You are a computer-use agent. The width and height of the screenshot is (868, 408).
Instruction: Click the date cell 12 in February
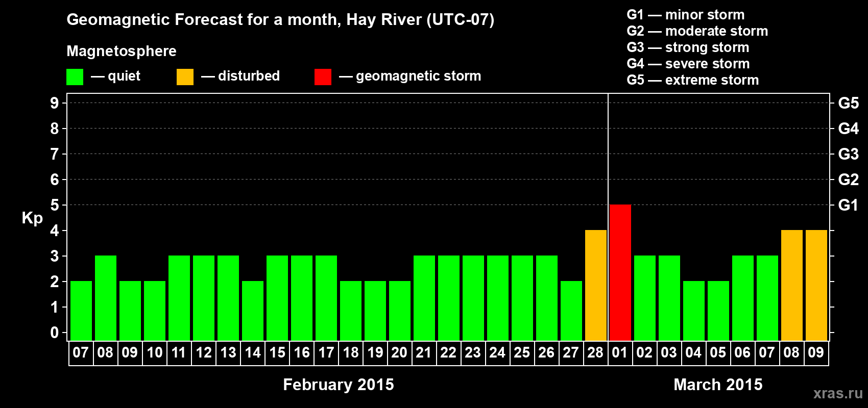pyautogui.click(x=204, y=353)
